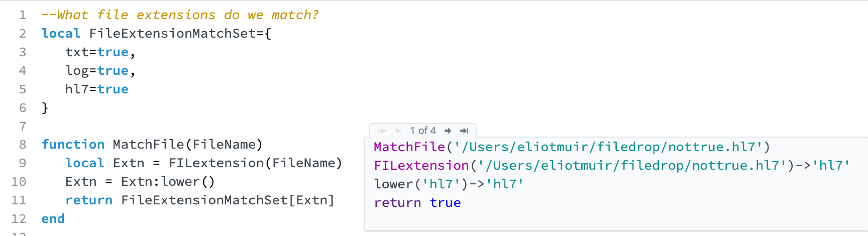Jump to the last annotation result
Viewport: 868px width, 236px height.
point(464,131)
